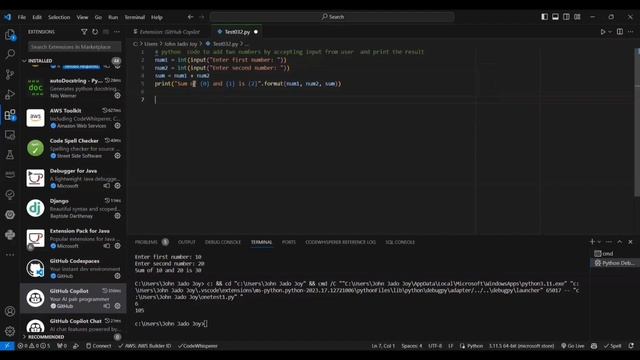Click Search Extensions in Marketplace field
Viewport: 640px width, 360px height.
[74, 47]
